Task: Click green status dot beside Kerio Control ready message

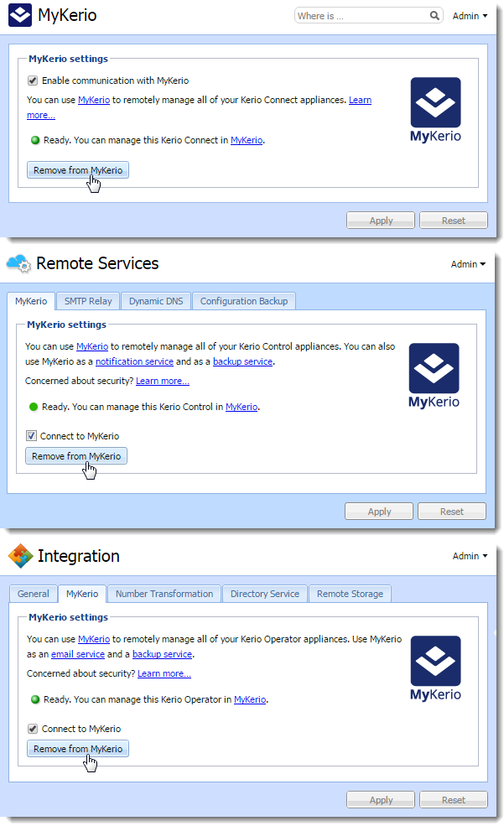Action: click(x=34, y=407)
